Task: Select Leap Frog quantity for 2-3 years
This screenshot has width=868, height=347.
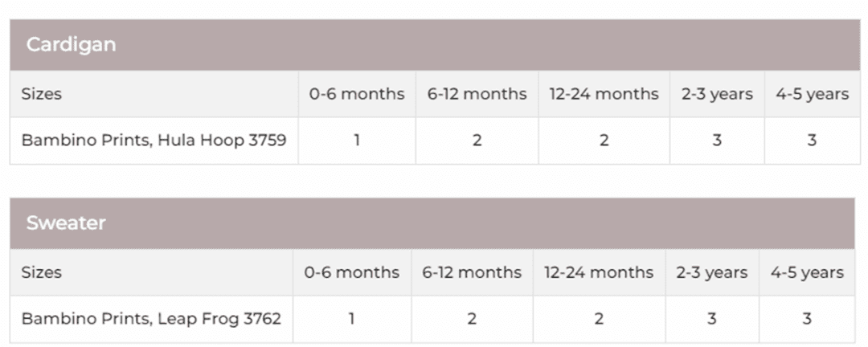Action: pos(711,319)
